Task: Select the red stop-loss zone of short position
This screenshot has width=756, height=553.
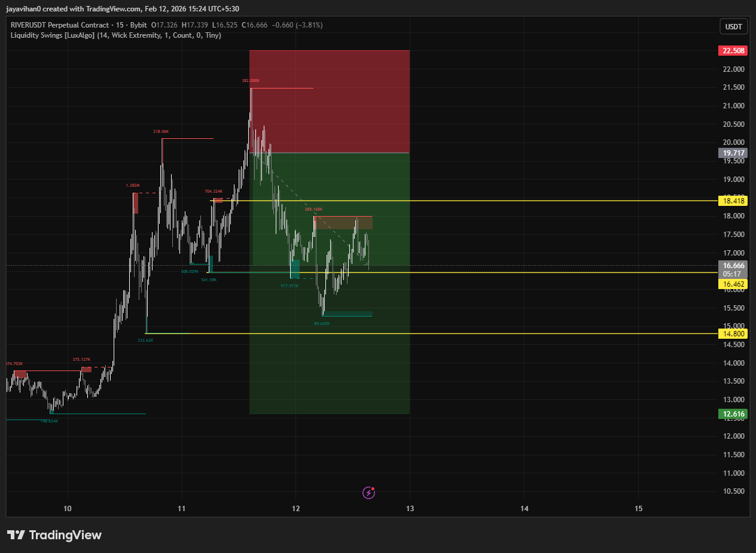Action: click(329, 102)
